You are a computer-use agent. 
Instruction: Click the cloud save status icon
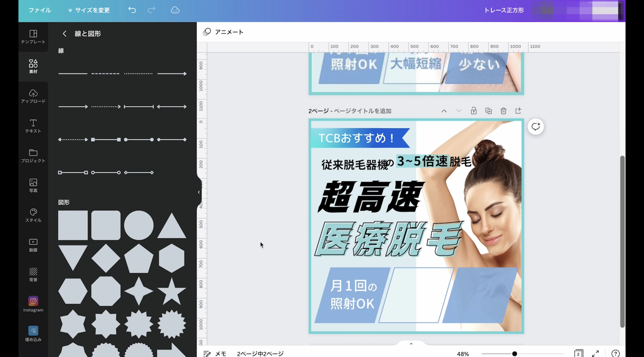tap(175, 10)
